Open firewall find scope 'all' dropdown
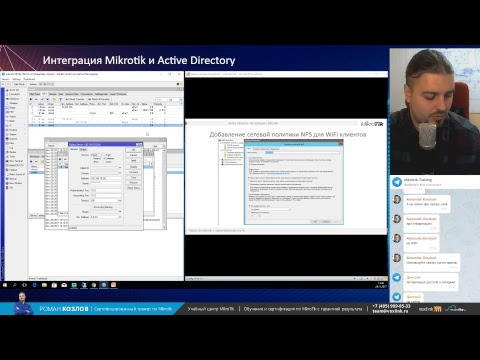 [x=175, y=99]
